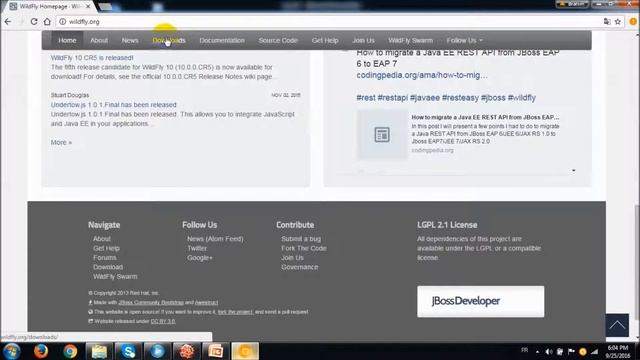Open the translate page icon in address bar
Screen dimensions: 640x360
coord(607,22)
